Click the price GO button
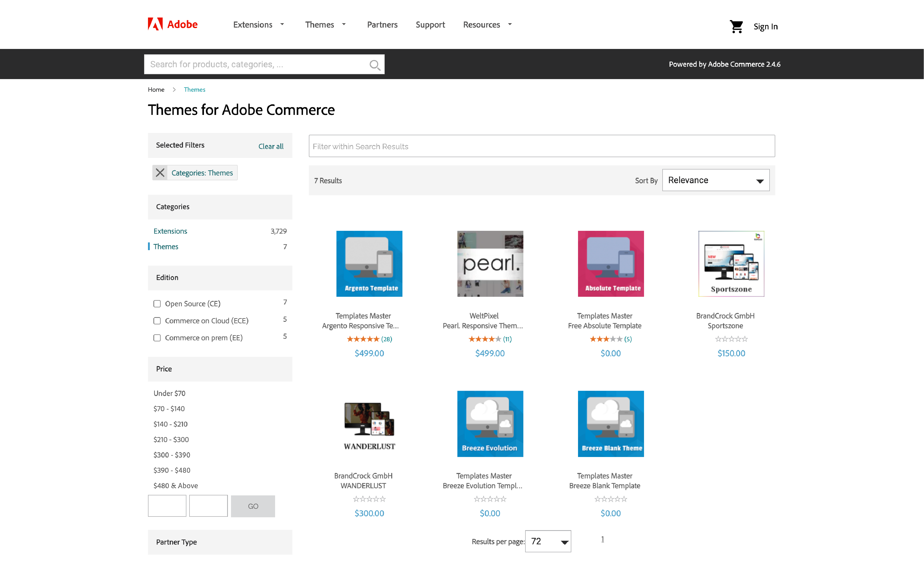This screenshot has height=567, width=924. pyautogui.click(x=253, y=506)
